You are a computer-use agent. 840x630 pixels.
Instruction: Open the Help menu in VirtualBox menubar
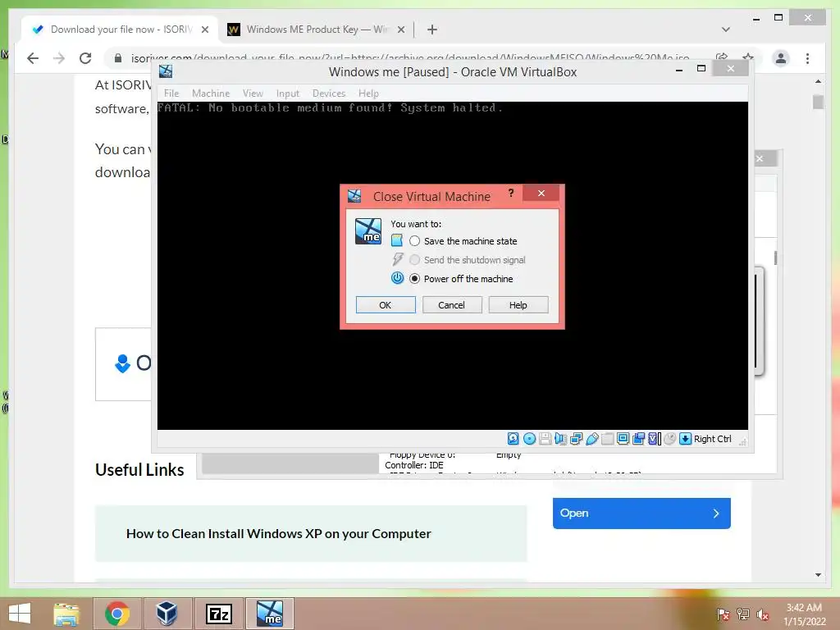(x=368, y=94)
